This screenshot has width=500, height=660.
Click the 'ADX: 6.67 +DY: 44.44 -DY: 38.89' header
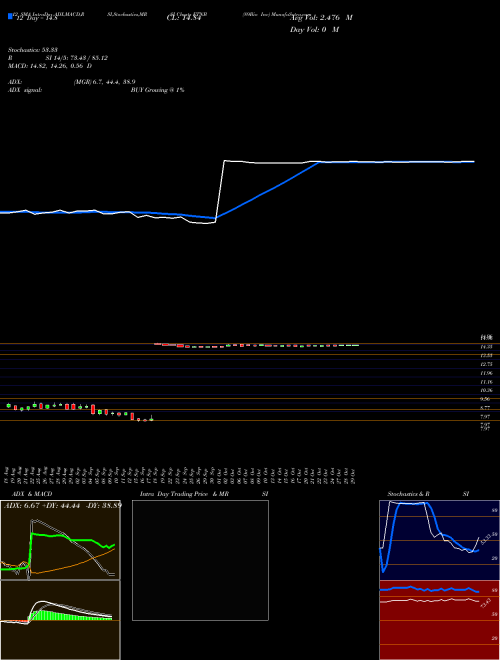coord(63,505)
